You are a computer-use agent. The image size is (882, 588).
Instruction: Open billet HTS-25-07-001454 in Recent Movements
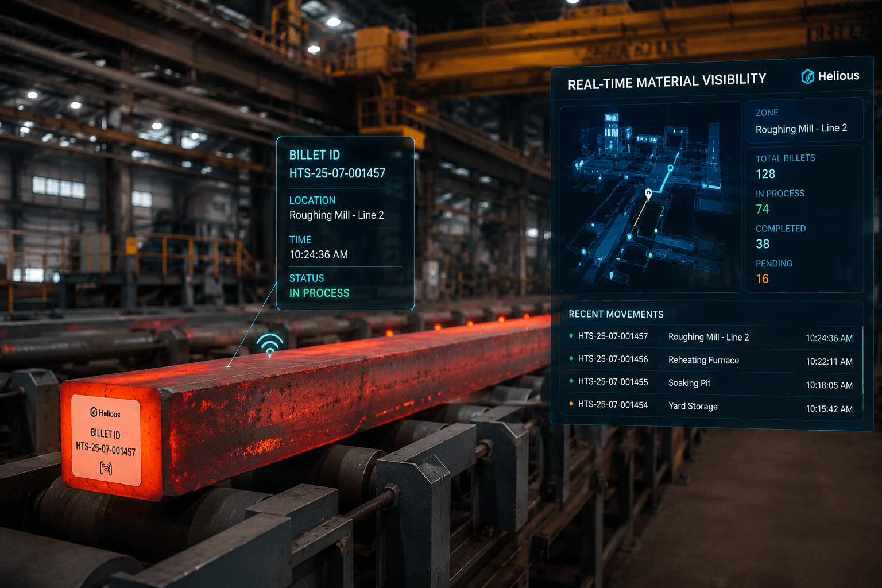click(x=613, y=405)
